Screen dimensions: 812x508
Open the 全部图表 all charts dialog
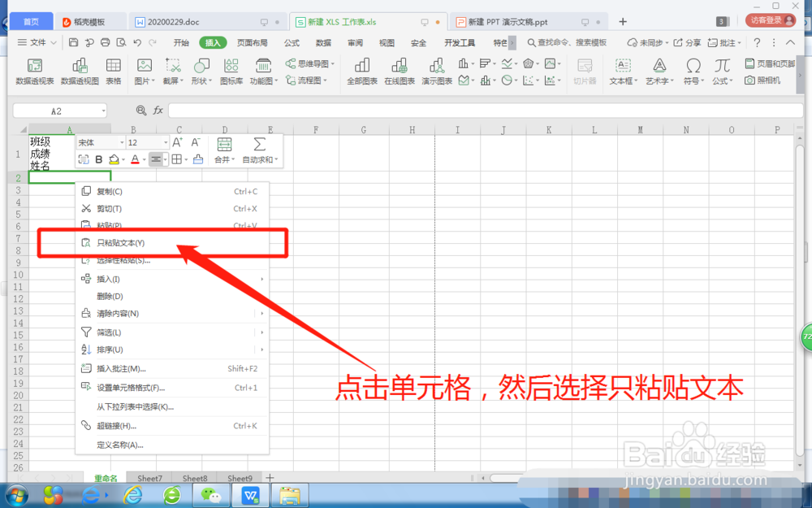tap(362, 71)
